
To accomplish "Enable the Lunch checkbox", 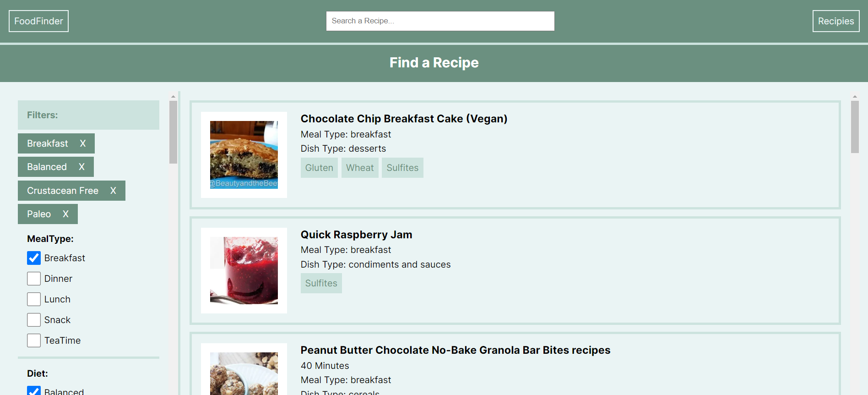I will (x=34, y=299).
